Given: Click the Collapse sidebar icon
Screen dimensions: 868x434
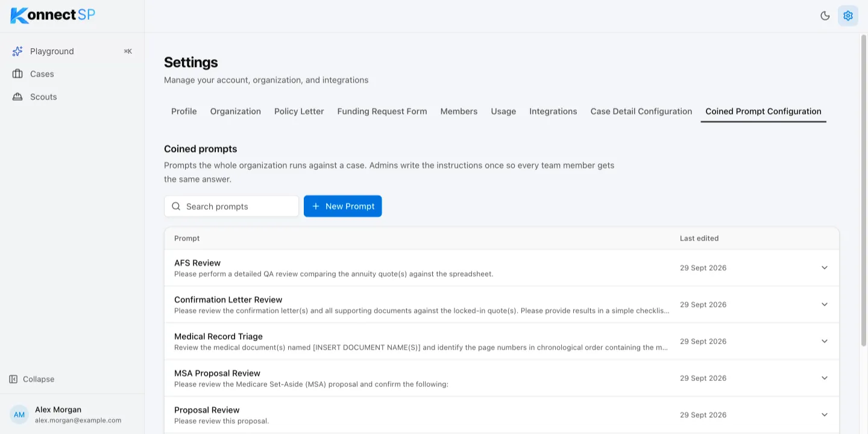Looking at the screenshot, I should [x=13, y=379].
